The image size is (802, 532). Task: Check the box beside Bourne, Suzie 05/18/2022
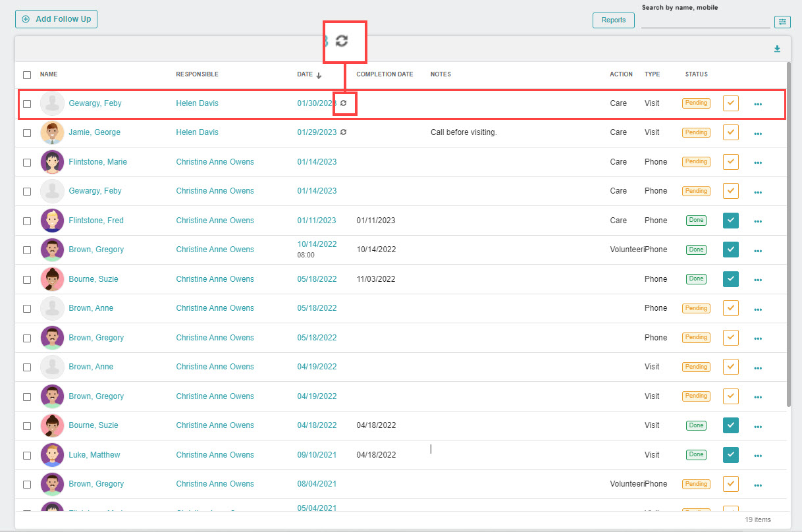[x=27, y=279]
